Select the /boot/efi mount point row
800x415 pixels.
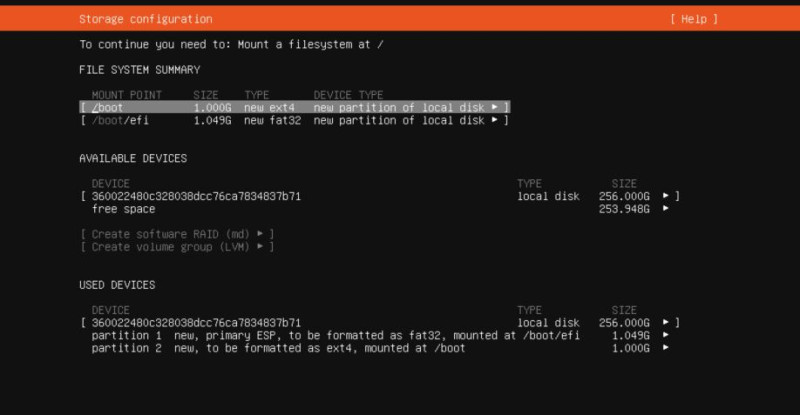295,120
